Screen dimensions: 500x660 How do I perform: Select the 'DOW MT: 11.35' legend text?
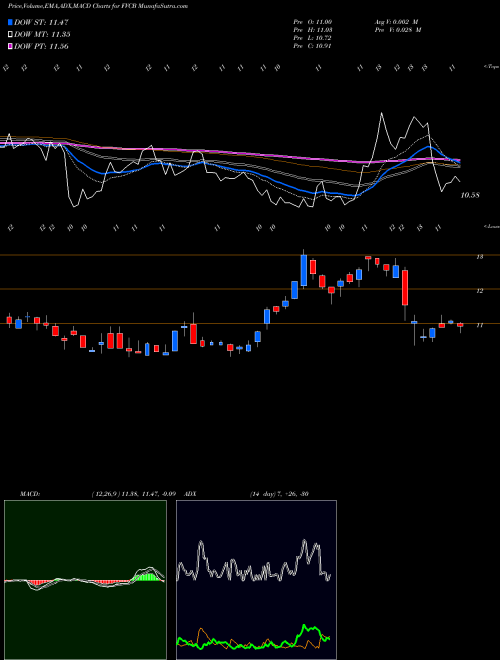[x=42, y=35]
